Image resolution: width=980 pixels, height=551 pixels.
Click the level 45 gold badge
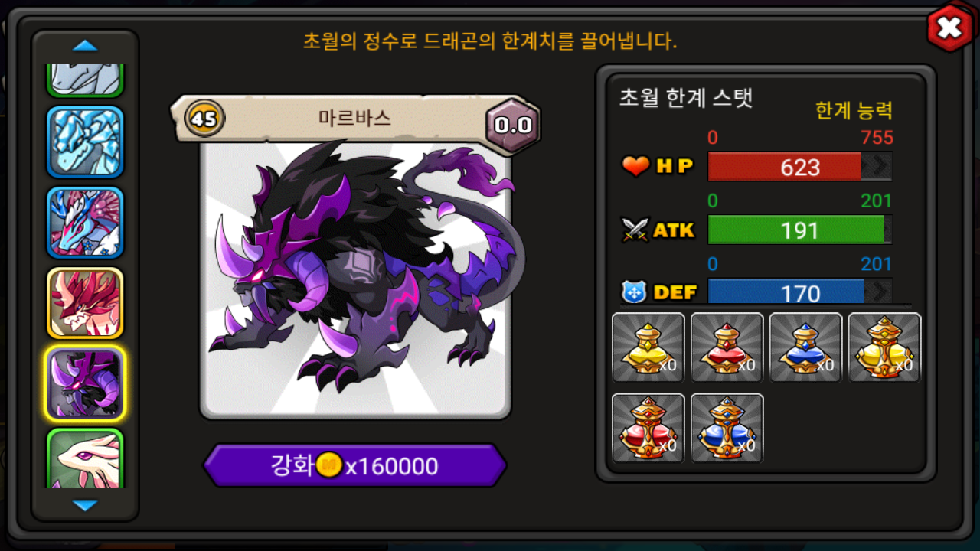tap(204, 119)
